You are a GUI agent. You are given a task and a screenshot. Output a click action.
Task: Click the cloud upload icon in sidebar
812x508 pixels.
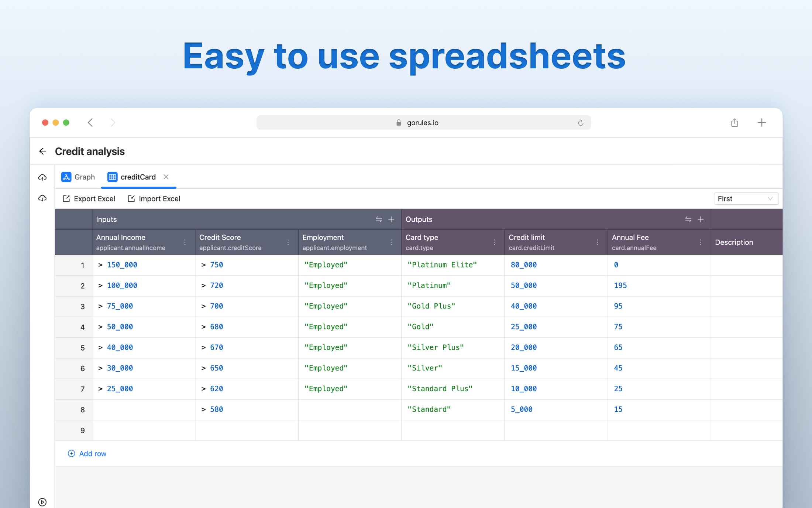point(42,178)
